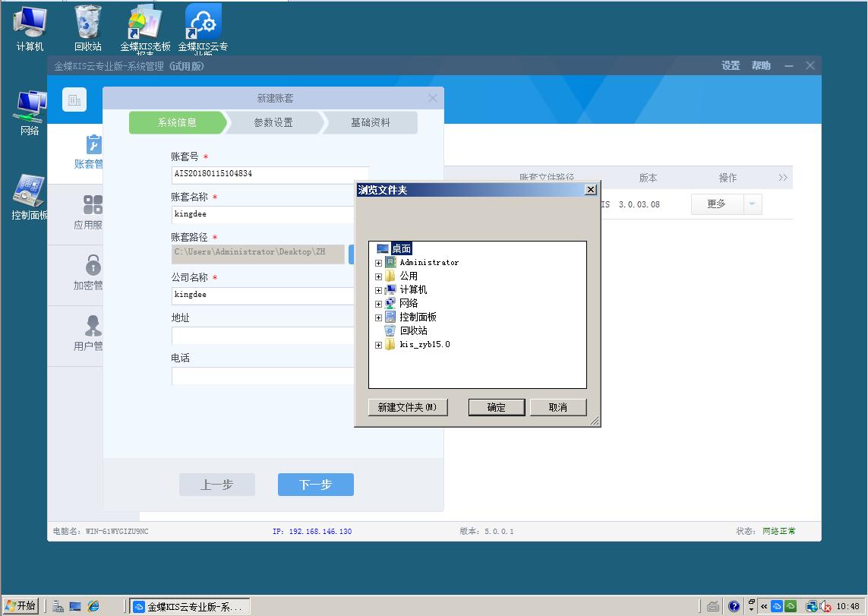
Task: Click the >> expand columns chevron
Action: [782, 178]
